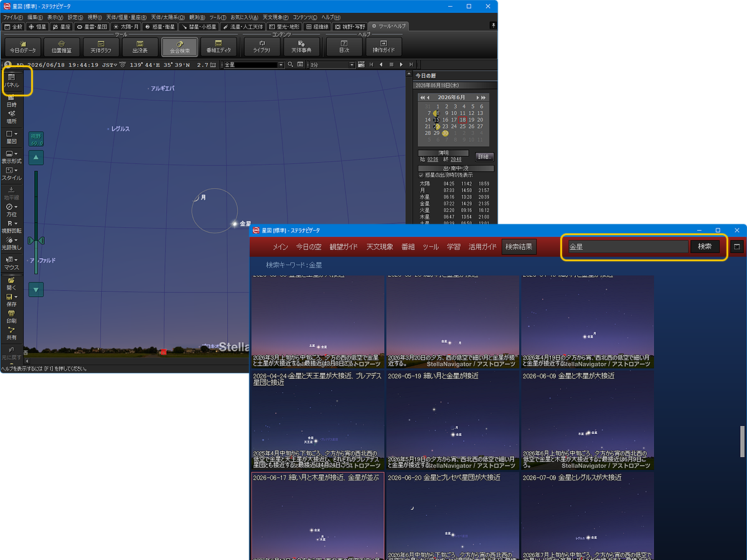Expand the 金星 object search dropdown
Image resolution: width=747 pixels, height=560 pixels.
(x=281, y=65)
